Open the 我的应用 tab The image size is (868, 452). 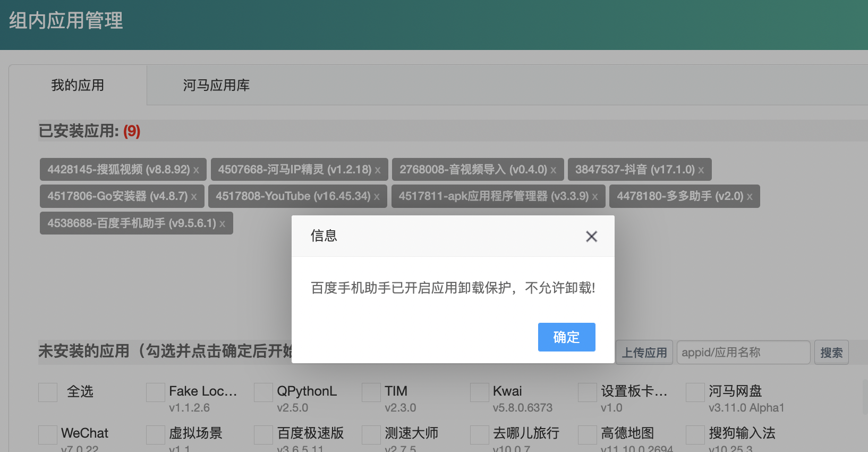[x=78, y=85]
